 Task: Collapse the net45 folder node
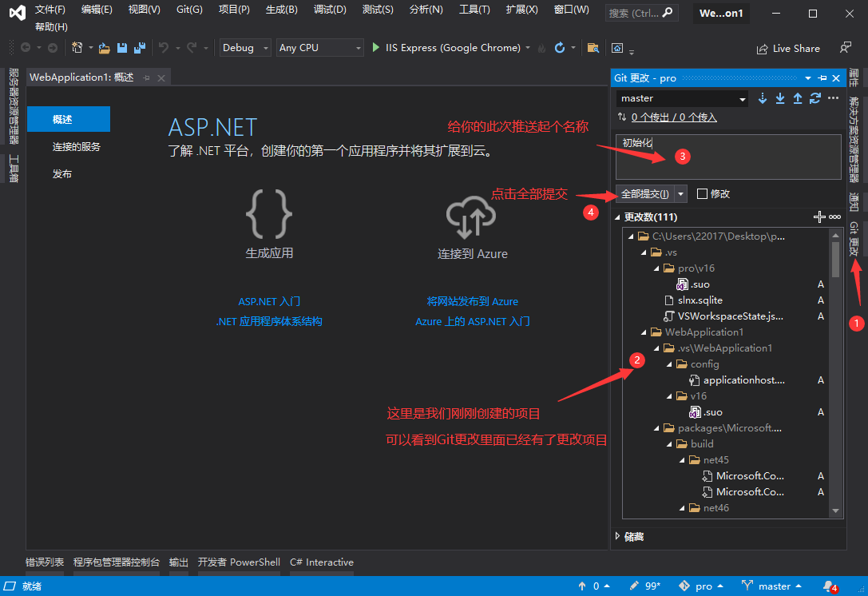(682, 460)
